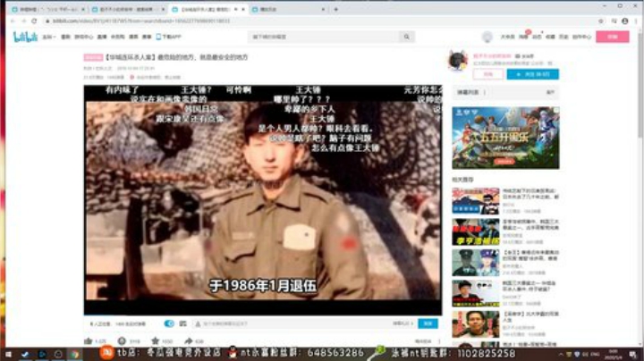
Task: Click the like thumbs-up icon
Action: click(88, 341)
